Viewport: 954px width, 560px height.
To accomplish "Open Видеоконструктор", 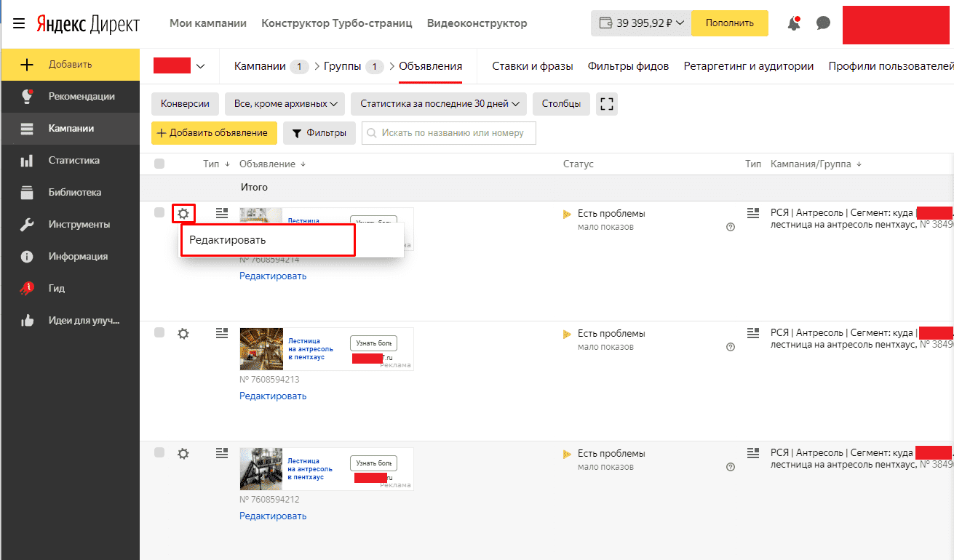I will pyautogui.click(x=477, y=23).
